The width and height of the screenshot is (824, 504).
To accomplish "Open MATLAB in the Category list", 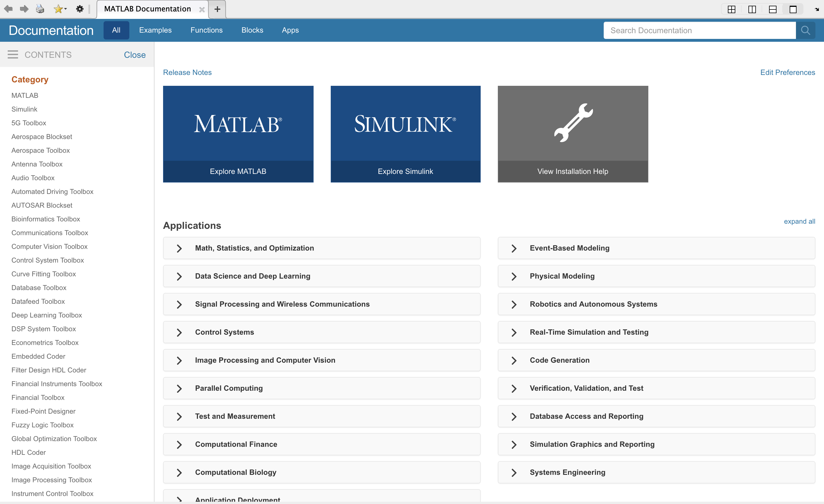I will [x=25, y=96].
